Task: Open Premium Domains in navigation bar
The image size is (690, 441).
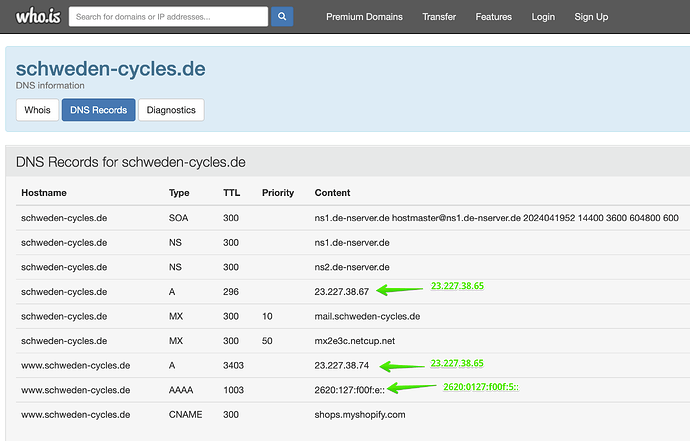Action: 364,17
